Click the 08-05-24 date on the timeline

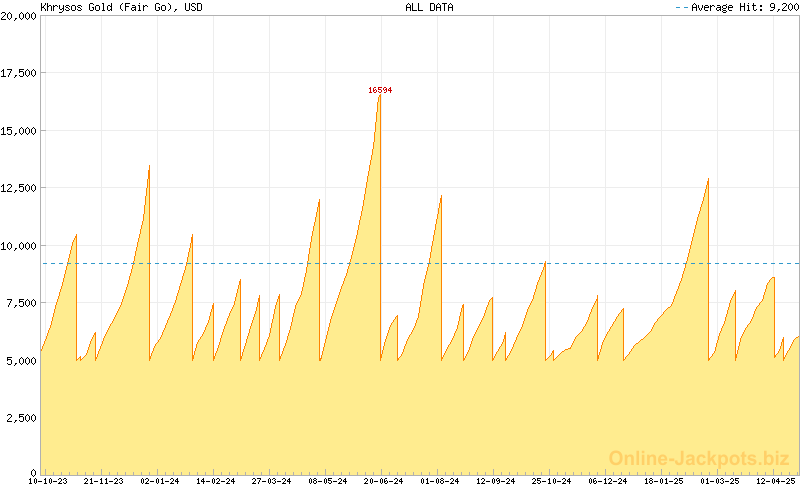(x=328, y=481)
